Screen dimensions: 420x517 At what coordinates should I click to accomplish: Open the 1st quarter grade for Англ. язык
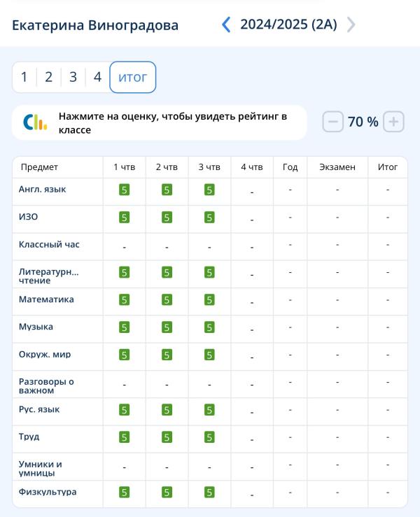[125, 190]
